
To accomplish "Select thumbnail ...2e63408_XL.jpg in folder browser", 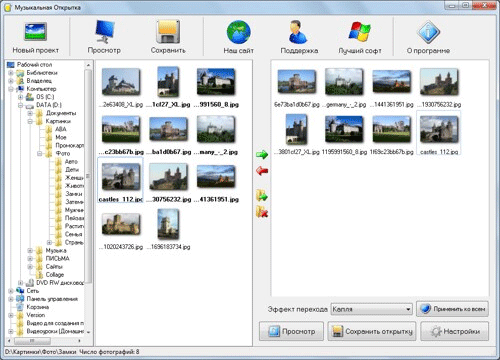I will click(x=121, y=82).
